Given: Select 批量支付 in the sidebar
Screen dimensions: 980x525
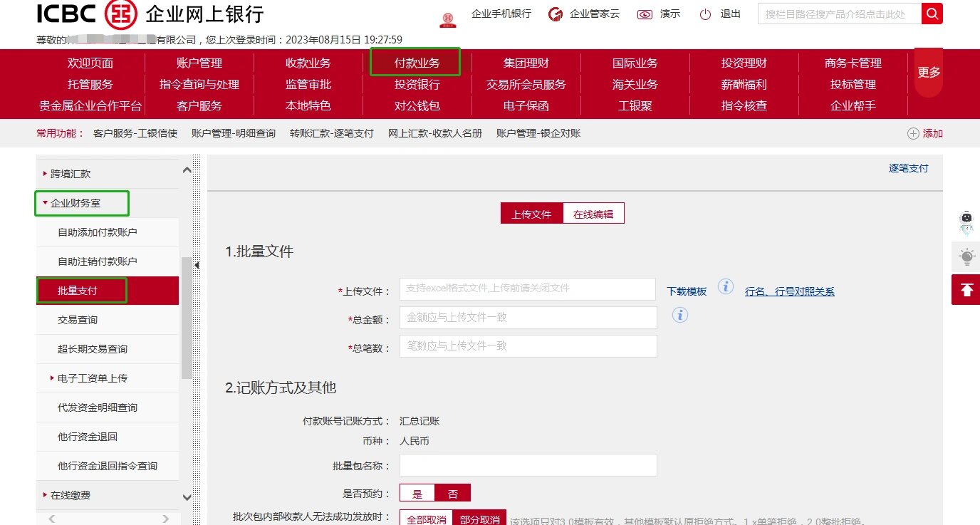Looking at the screenshot, I should tap(108, 291).
